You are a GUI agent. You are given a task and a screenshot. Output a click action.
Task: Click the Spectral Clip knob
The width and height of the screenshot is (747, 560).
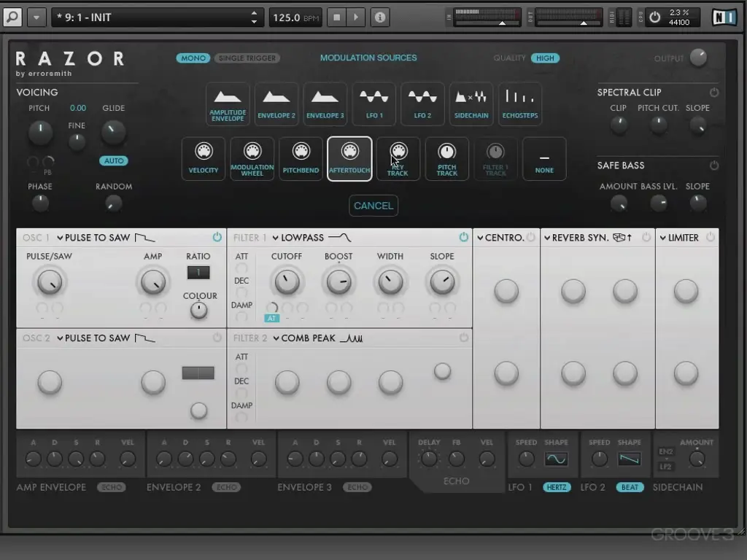619,125
